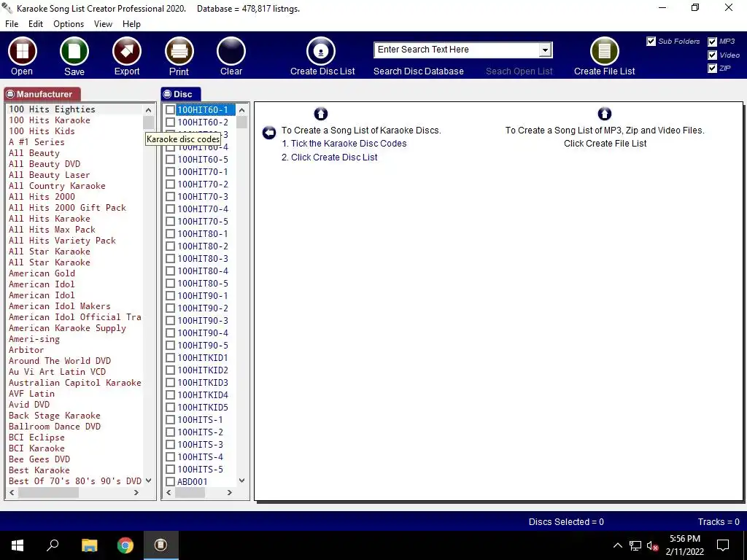
Task: Click the taskbar clock and date
Action: point(684,545)
